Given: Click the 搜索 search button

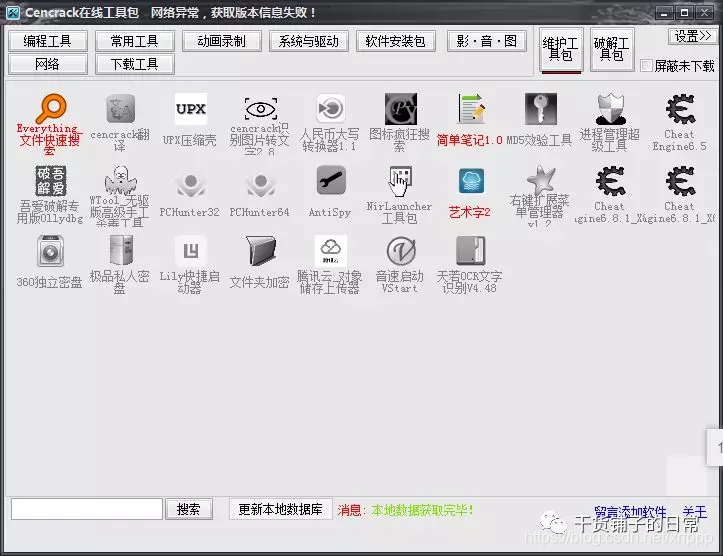Looking at the screenshot, I should pos(189,509).
